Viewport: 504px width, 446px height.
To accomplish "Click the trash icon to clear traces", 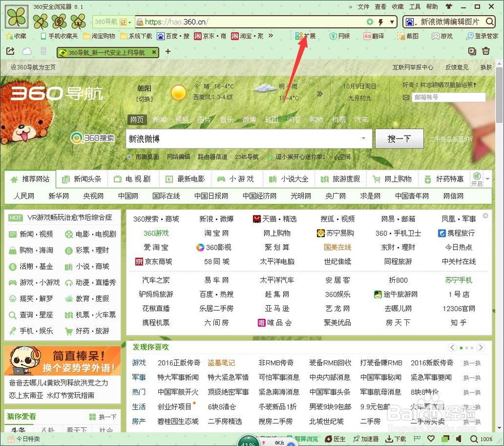I will (x=486, y=51).
